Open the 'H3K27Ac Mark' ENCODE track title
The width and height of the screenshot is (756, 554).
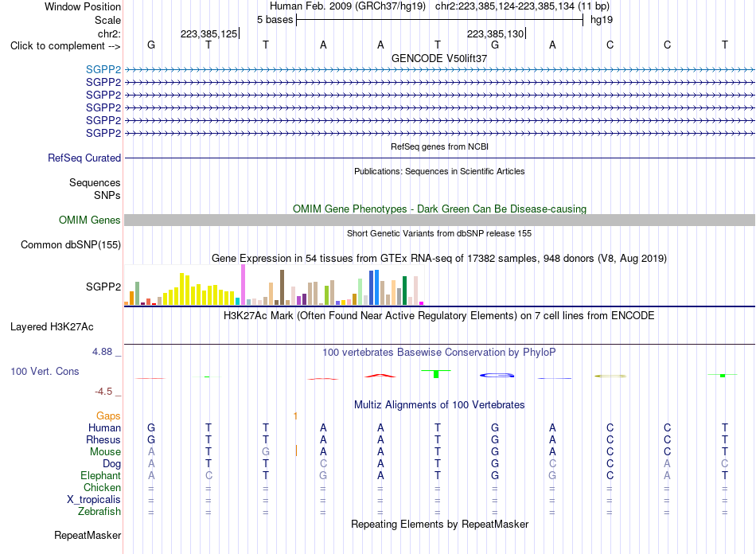coord(439,316)
